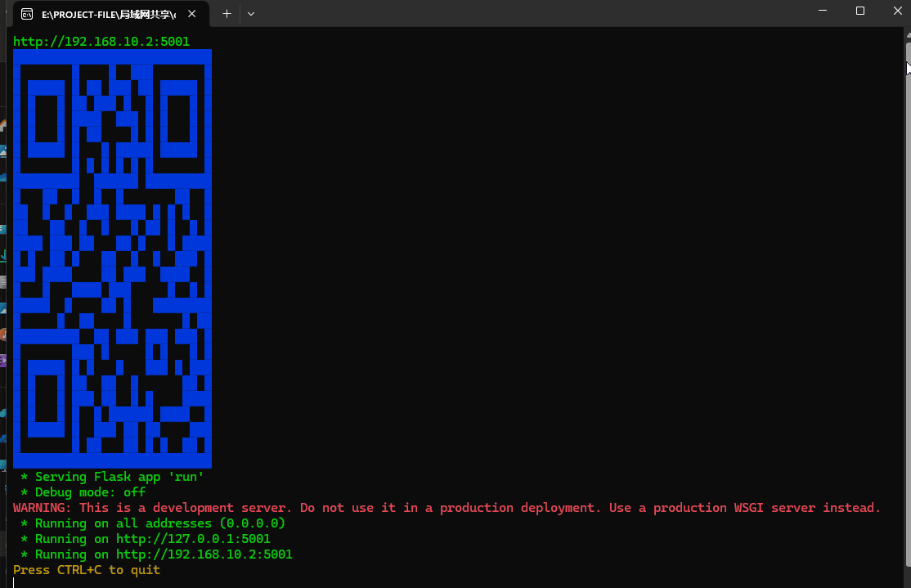Open a new terminal tab
The height and width of the screenshot is (588, 911).
click(x=227, y=13)
